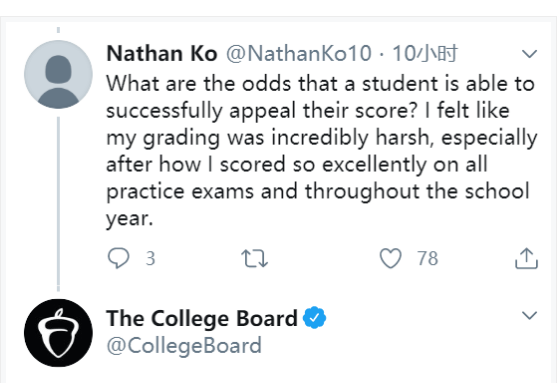
Task: Click the word 'year.' ending the tweet
Action: (130, 219)
